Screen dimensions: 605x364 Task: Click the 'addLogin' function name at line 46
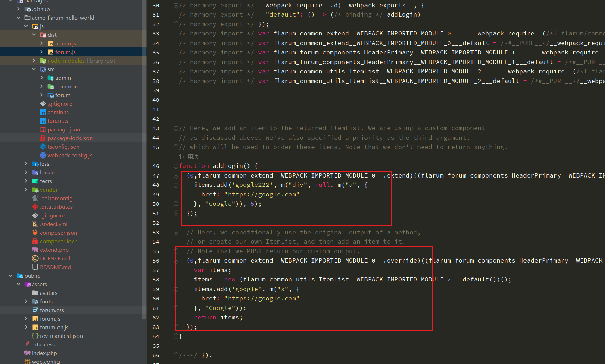(227, 166)
